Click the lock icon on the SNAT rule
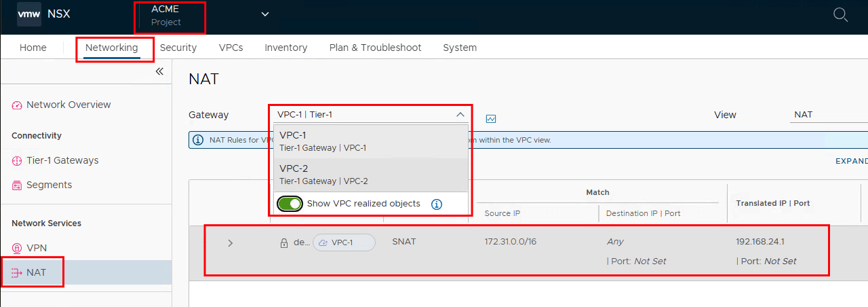The width and height of the screenshot is (868, 307). 284,242
